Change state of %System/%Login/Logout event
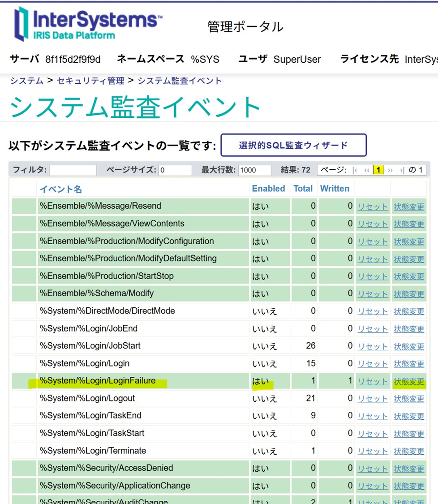438x504 pixels. (408, 399)
